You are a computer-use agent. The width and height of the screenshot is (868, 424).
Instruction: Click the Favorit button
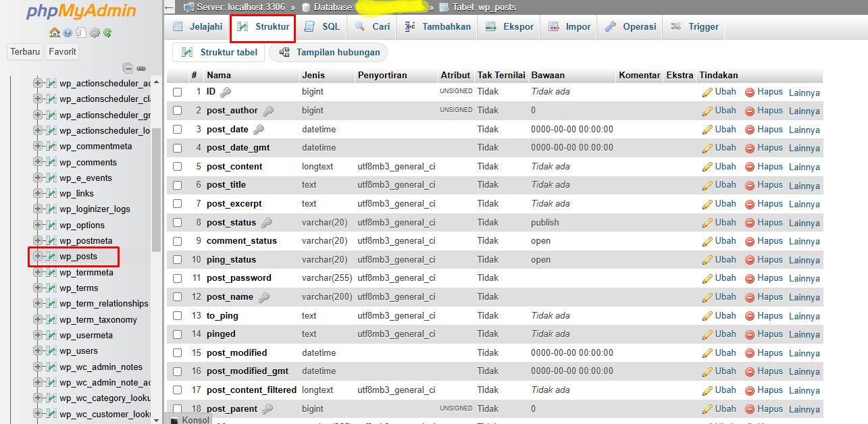click(62, 51)
